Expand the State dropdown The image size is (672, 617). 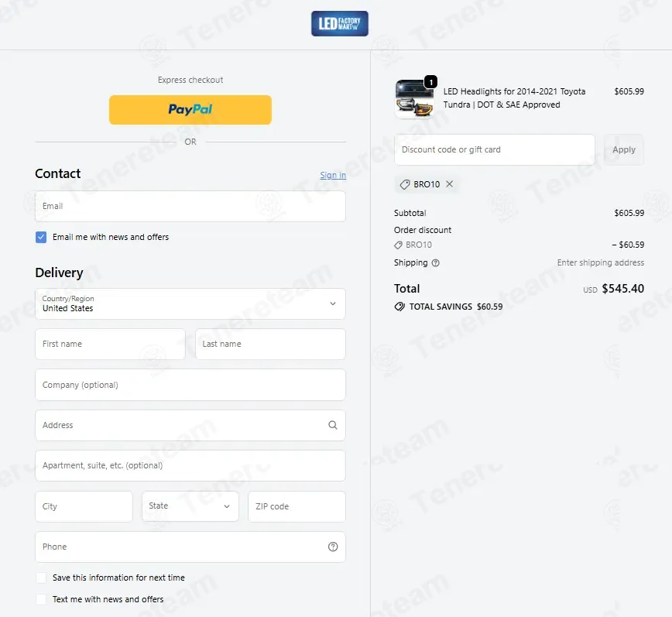pyautogui.click(x=190, y=506)
